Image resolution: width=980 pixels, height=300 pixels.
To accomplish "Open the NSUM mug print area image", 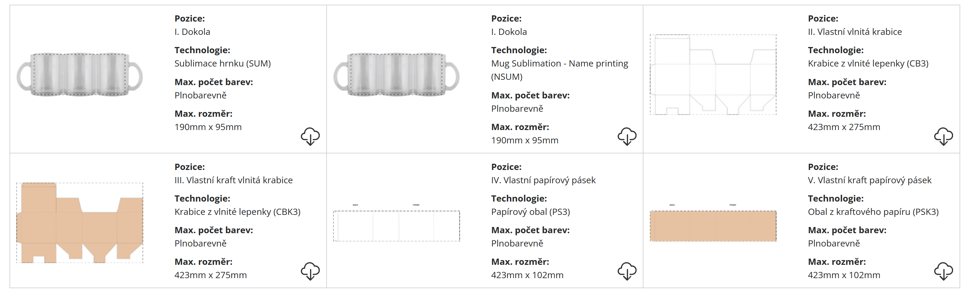I will (x=396, y=74).
